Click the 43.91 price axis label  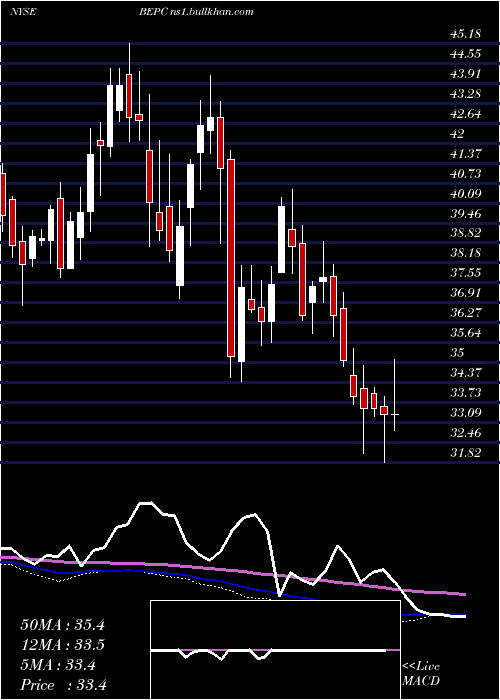[466, 74]
